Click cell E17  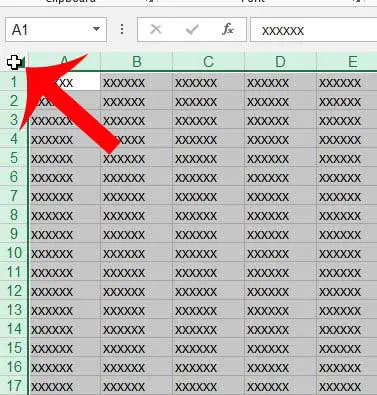[x=347, y=386]
